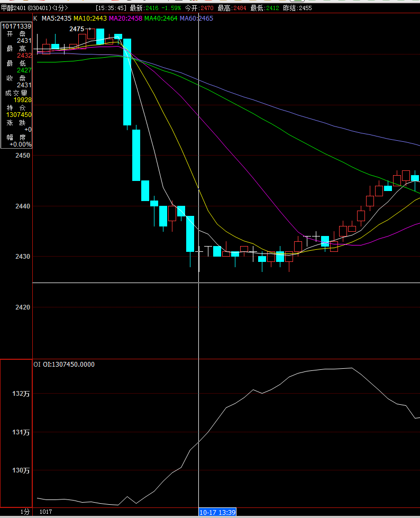
Task: Click the 130万 open interest axis label
Action: (x=21, y=470)
